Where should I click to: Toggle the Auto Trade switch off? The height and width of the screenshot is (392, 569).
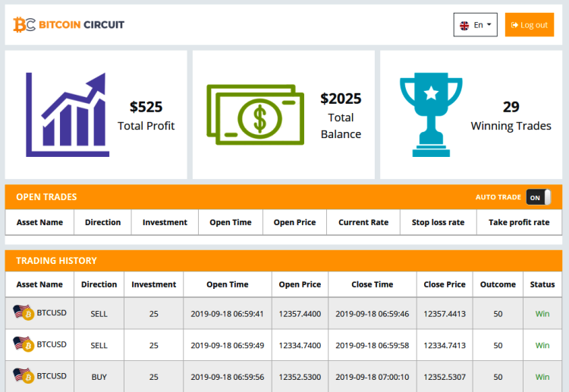537,197
